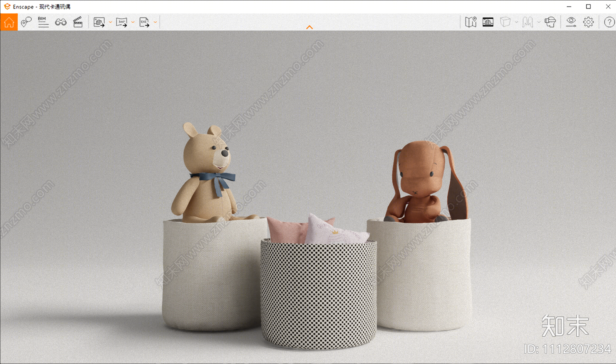Toggle the building viewport icon
Screen dimensions: 616x364
click(x=488, y=22)
